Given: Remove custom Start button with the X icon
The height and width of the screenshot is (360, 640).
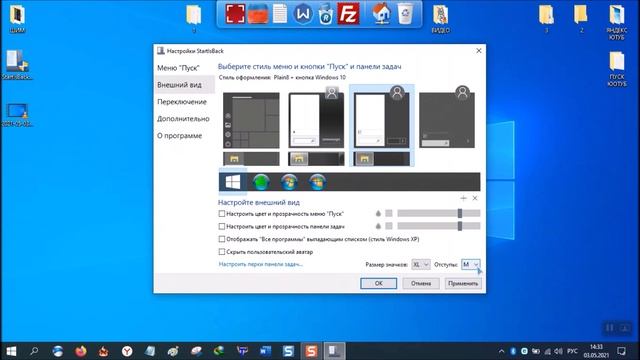Looking at the screenshot, I should pos(475,198).
